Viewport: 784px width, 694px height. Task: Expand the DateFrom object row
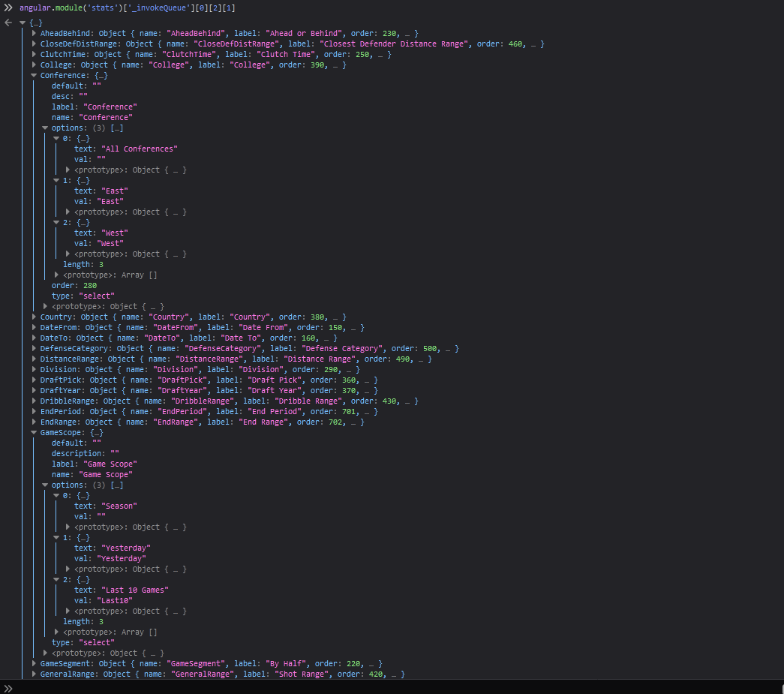pyautogui.click(x=34, y=327)
